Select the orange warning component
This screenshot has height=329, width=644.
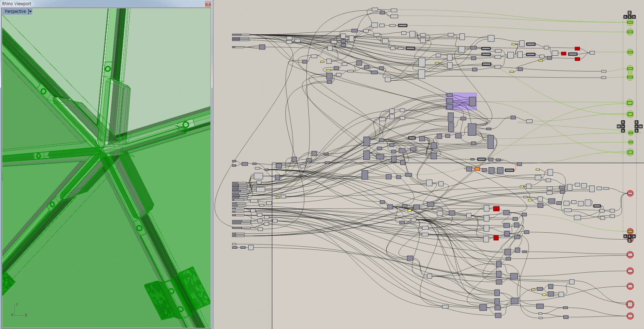pyautogui.click(x=477, y=169)
